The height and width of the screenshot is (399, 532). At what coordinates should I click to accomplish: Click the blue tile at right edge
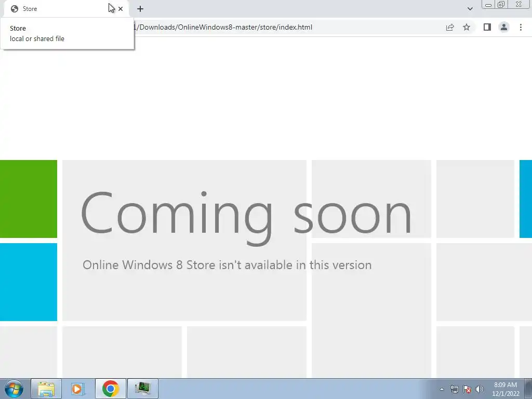pyautogui.click(x=526, y=199)
